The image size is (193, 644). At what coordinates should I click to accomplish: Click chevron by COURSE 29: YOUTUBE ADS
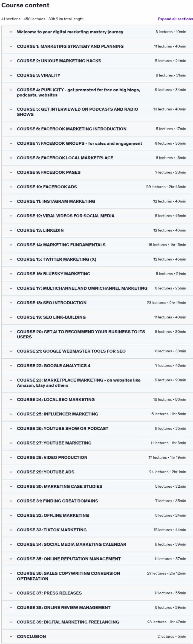(11, 472)
